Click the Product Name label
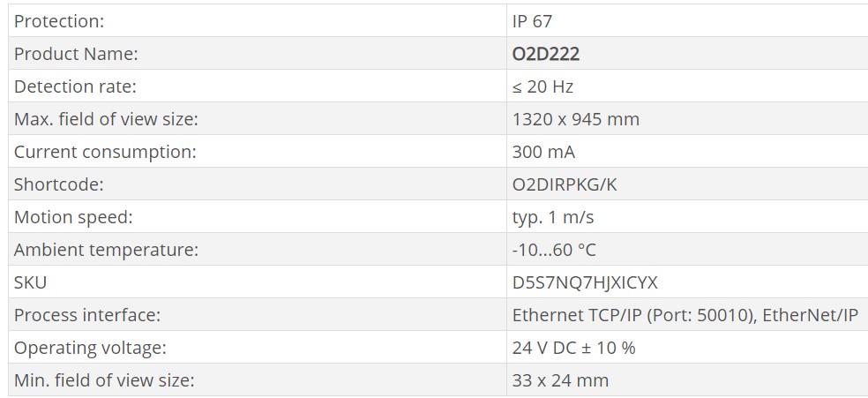This screenshot has height=398, width=868. [x=76, y=54]
